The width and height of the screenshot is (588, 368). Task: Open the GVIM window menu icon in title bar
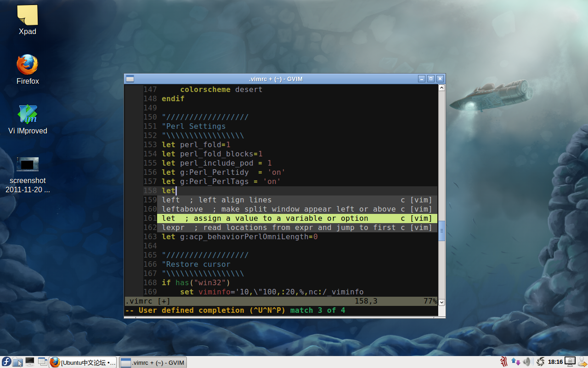point(130,79)
